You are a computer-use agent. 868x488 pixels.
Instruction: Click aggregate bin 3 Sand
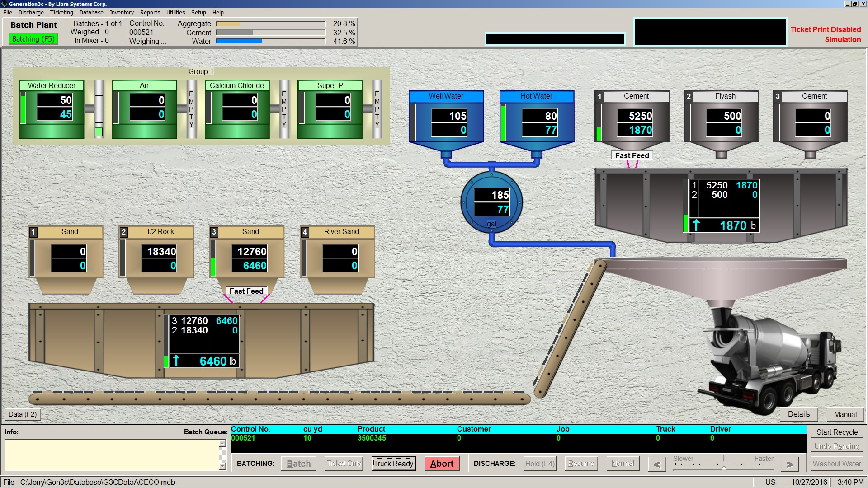point(247,260)
